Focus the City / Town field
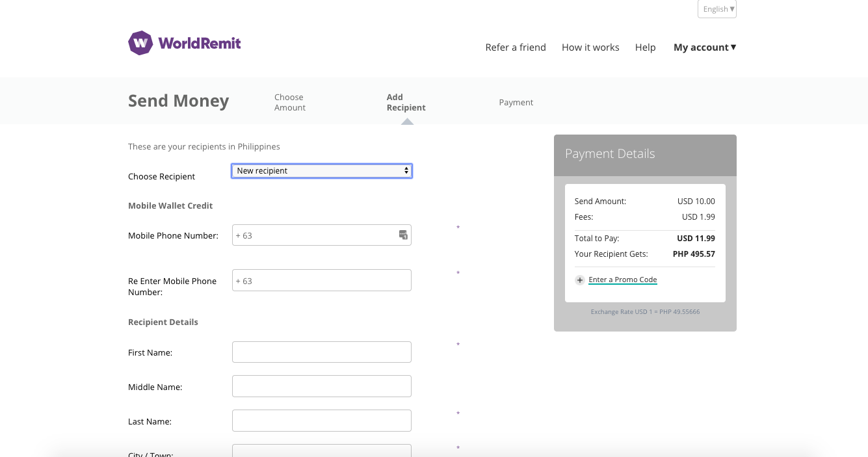Viewport: 868px width, 457px height. [x=322, y=450]
